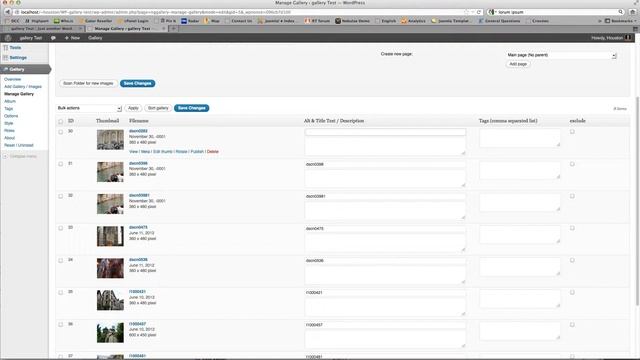Screen dimensions: 640x360
Task: Click the page reload icon in address bar
Action: pos(479,12)
